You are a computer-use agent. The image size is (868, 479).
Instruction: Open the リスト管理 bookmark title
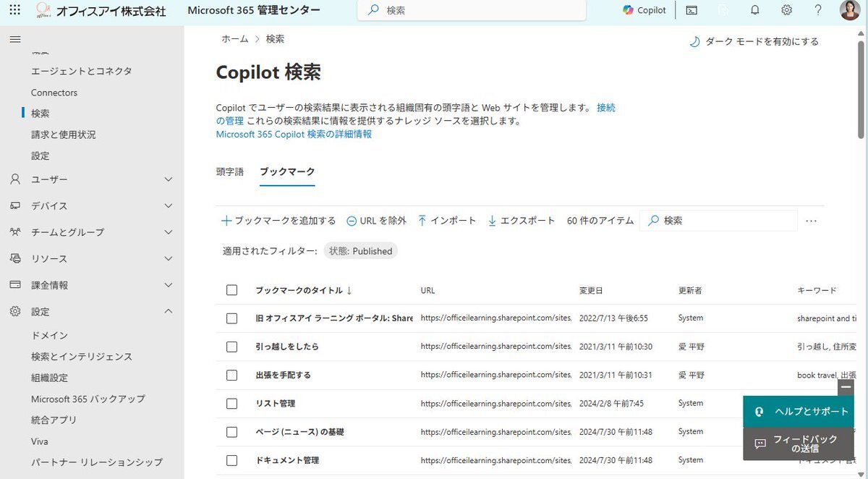pos(276,403)
